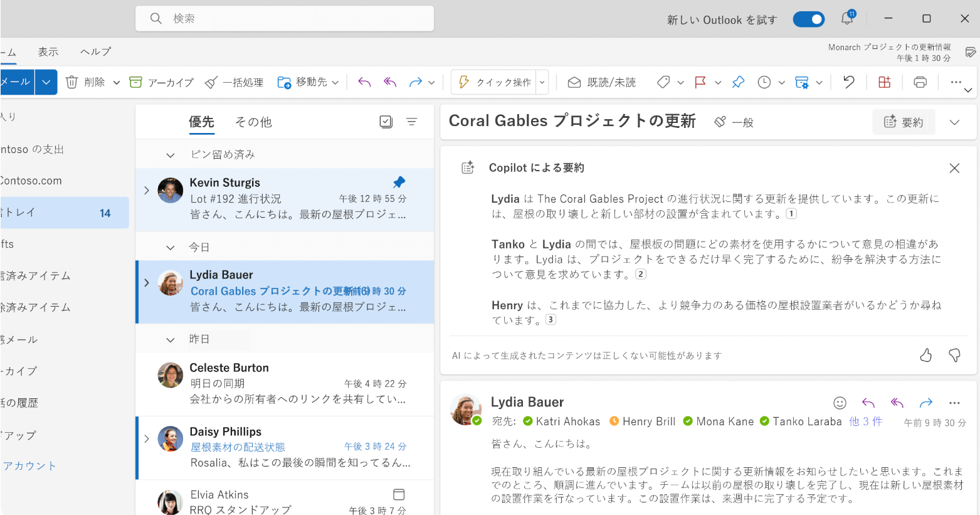
Task: Open the red apps grid icon
Action: click(x=884, y=82)
